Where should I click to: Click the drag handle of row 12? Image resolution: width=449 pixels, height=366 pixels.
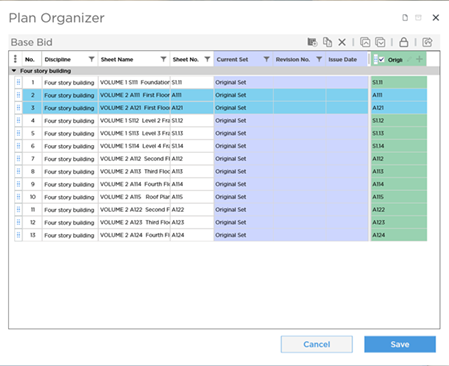tap(18, 222)
